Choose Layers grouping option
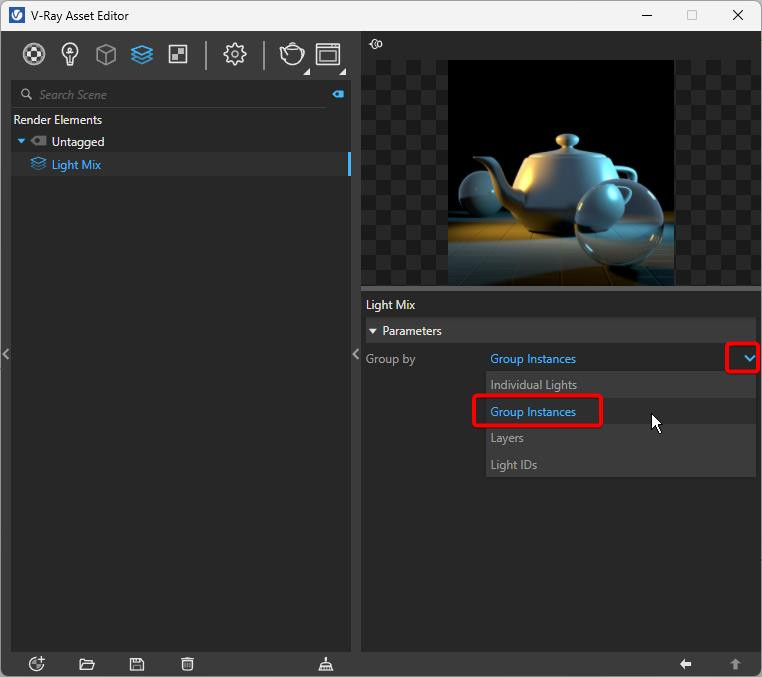This screenshot has height=677, width=762. click(x=621, y=438)
